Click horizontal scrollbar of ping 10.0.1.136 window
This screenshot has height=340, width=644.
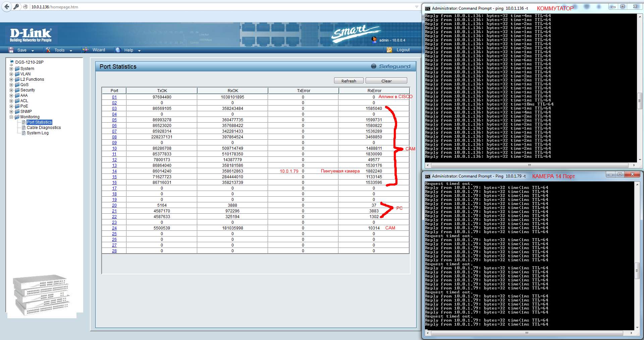(530, 165)
